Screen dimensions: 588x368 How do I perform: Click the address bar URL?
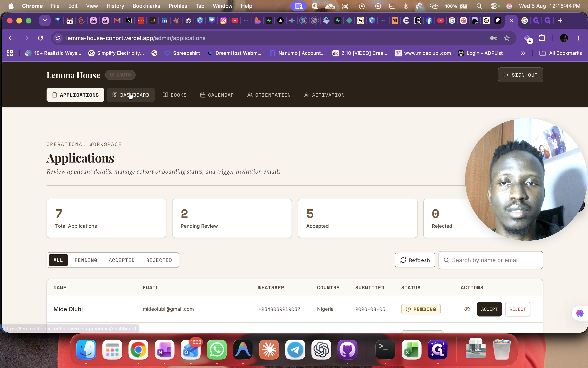click(136, 38)
